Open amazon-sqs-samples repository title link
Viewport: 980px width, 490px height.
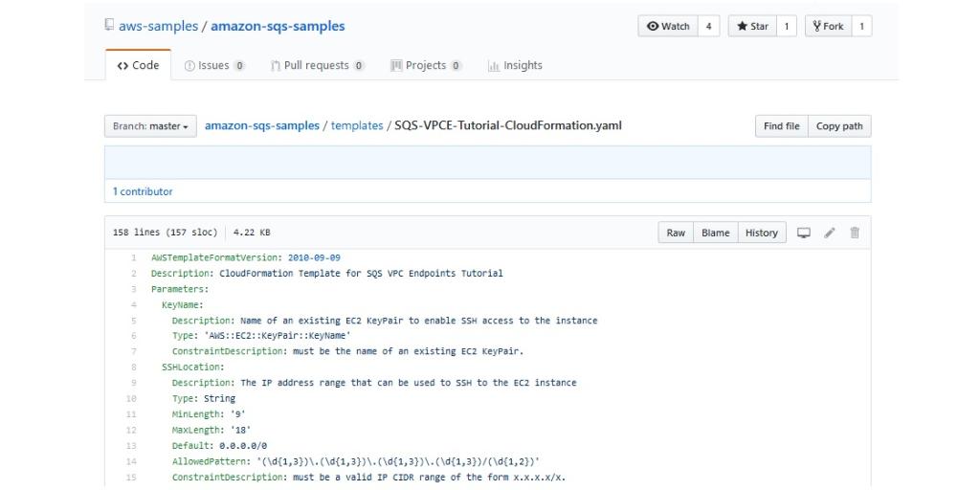click(278, 26)
